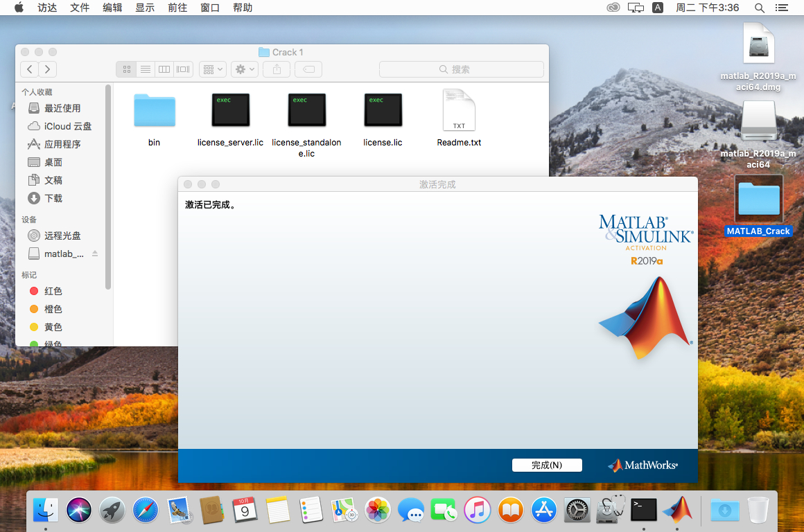Screen dimensions: 804x532
Task: Switch Finder to list view
Action: pyautogui.click(x=145, y=69)
